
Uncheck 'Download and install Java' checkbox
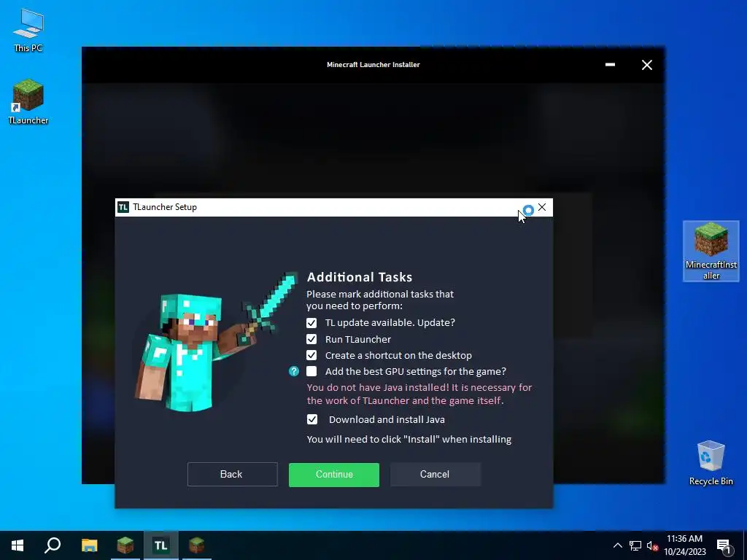(312, 419)
